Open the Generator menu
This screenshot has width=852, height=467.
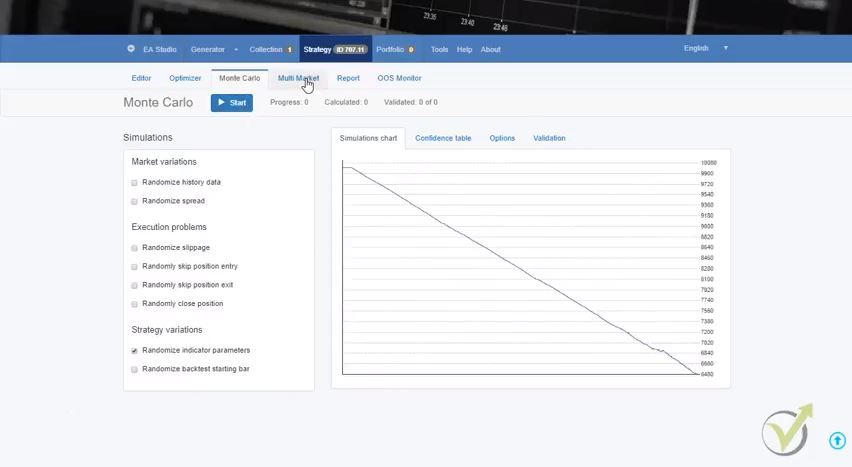(208, 49)
